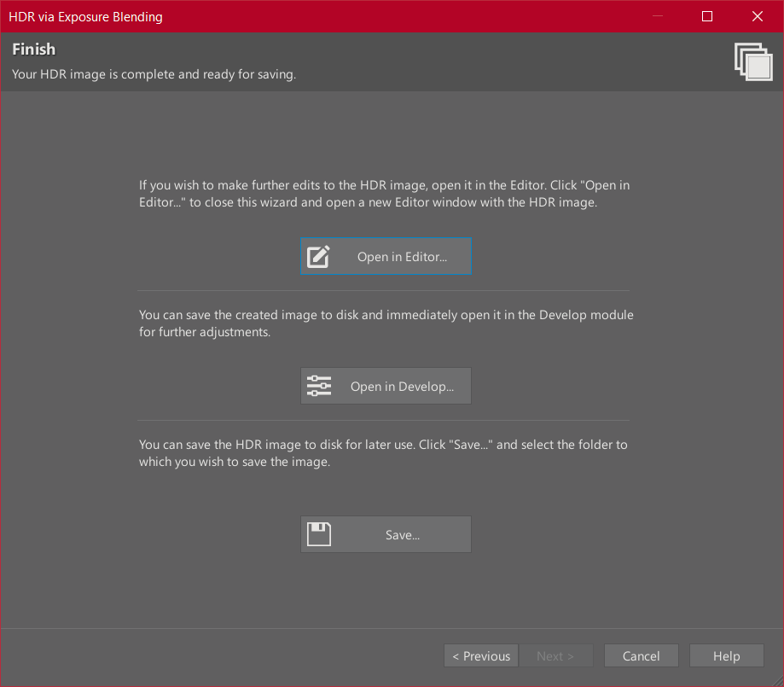Screen dimensions: 784x687
Task: Click the "HDR via Exposure Blending" title bar text
Action: point(85,16)
